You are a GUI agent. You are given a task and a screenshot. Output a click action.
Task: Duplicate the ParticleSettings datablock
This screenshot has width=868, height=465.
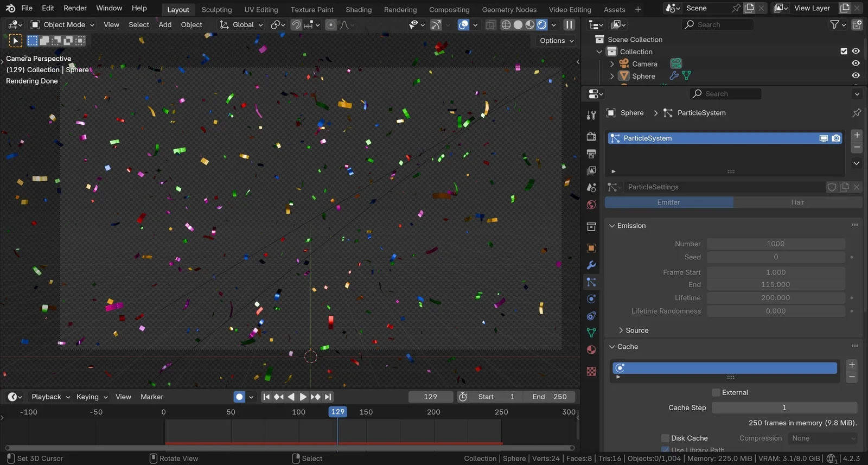click(844, 187)
